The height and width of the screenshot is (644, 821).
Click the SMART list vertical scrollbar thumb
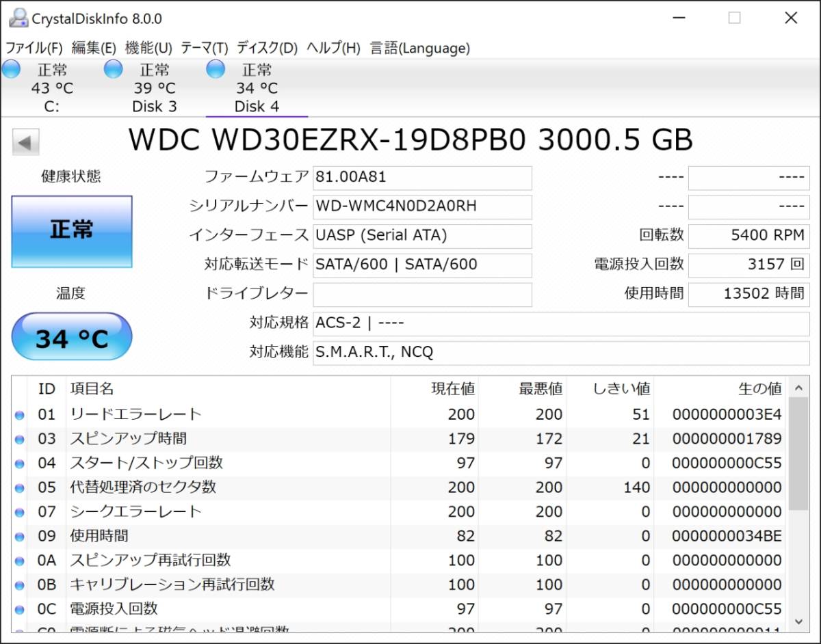click(798, 455)
